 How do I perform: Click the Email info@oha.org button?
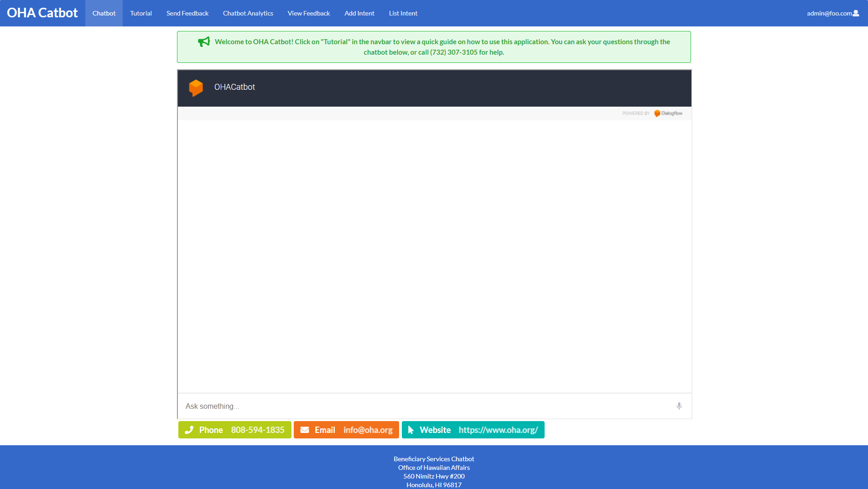click(346, 430)
